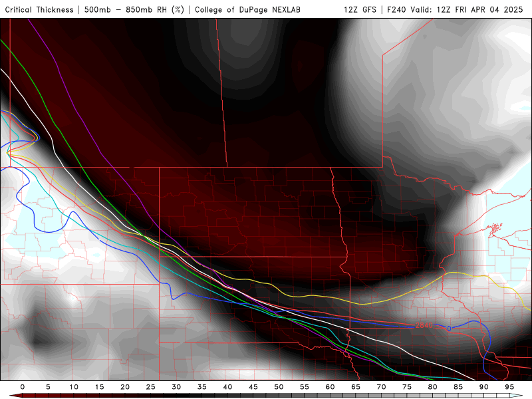Click the '5' value on the color scale
Image resolution: width=532 pixels, height=399 pixels.
click(48, 387)
